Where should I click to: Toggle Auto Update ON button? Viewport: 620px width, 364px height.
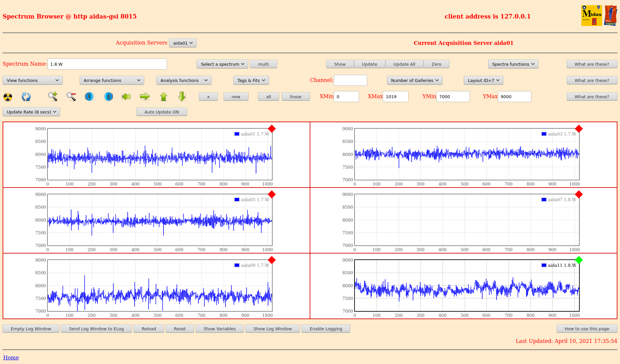pos(162,112)
